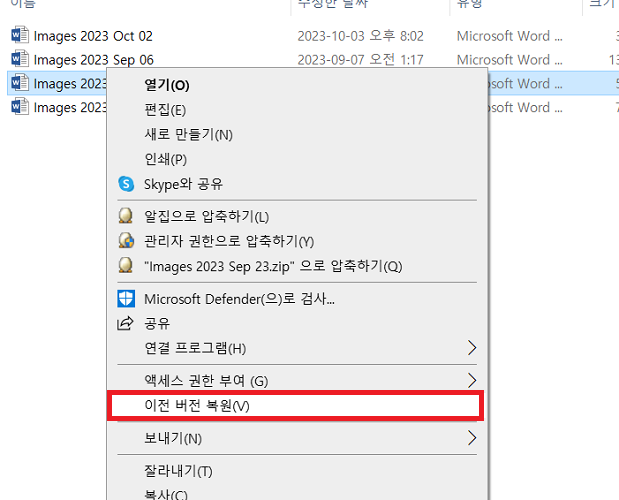The height and width of the screenshot is (500, 619).
Task: Click the Microsoft Defender shield icon
Action: tap(126, 299)
